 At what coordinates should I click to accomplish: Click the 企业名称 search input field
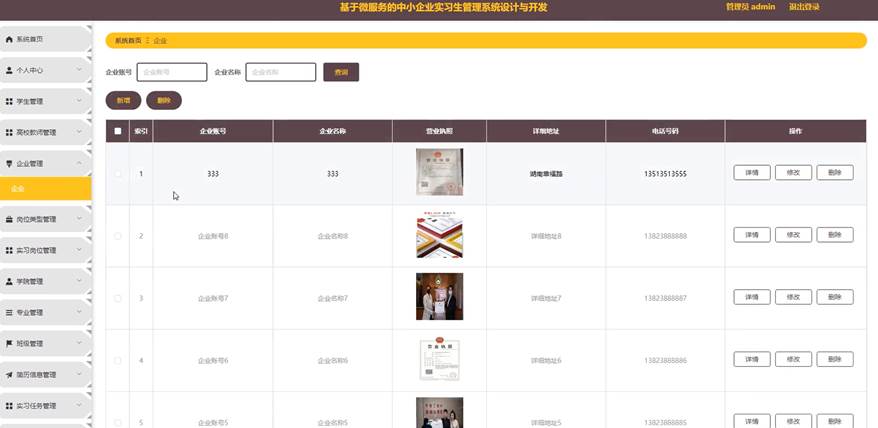click(x=281, y=72)
